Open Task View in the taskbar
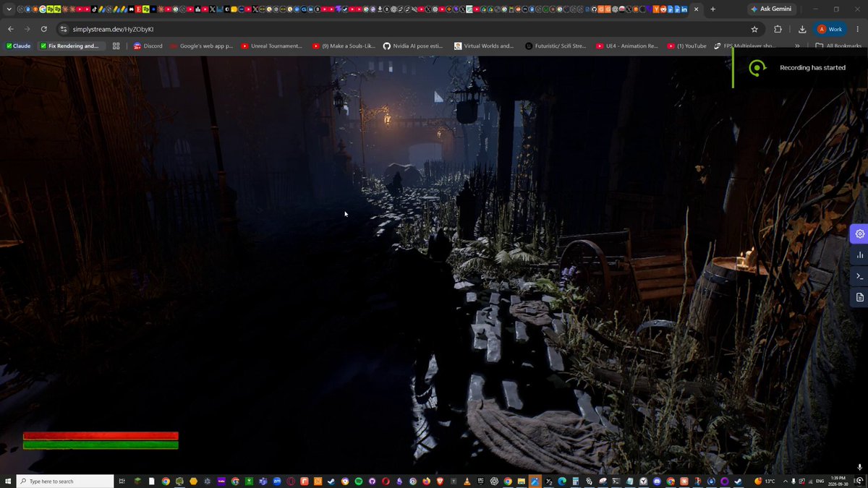The image size is (868, 488). (122, 481)
